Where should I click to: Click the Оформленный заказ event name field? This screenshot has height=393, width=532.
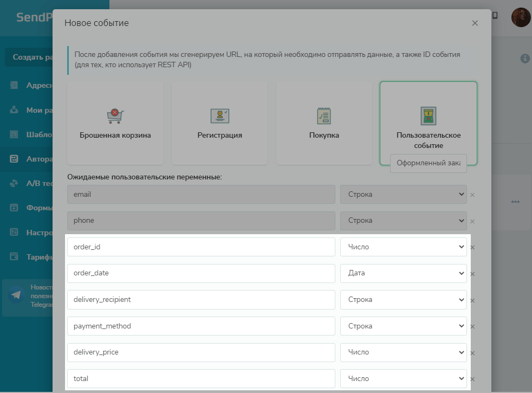point(428,163)
